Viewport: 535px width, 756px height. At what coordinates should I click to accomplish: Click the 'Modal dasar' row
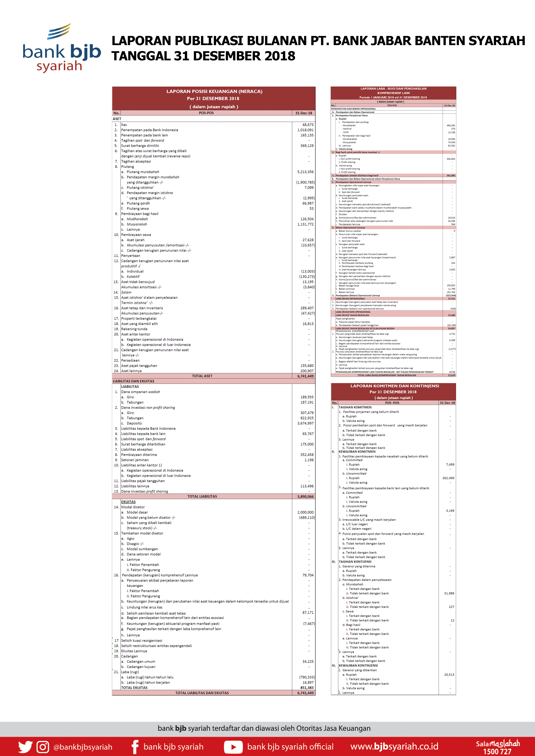[x=214, y=512]
